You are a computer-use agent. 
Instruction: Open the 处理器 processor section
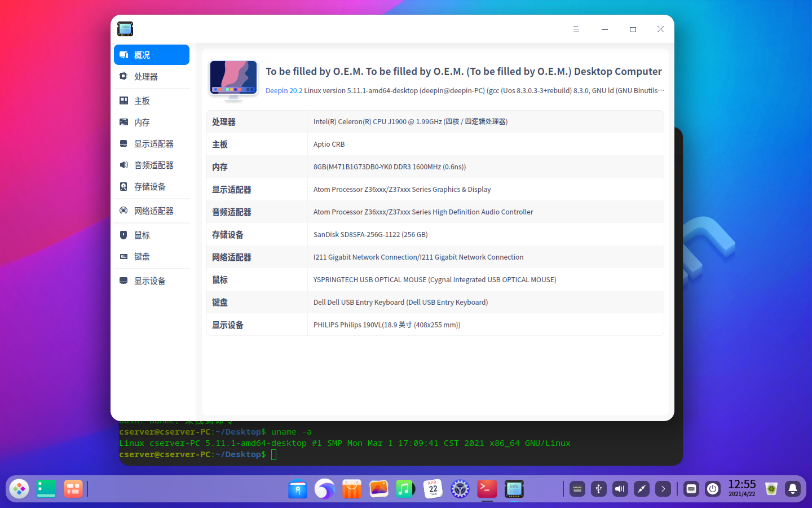coord(152,76)
